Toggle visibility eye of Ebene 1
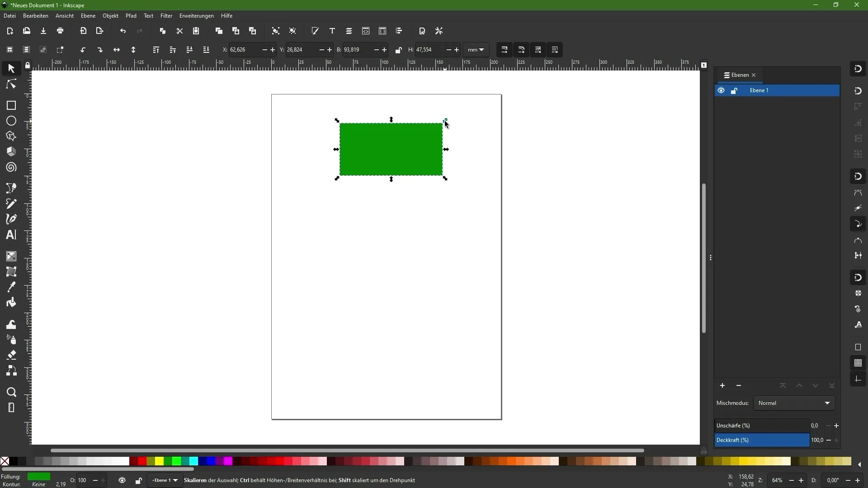This screenshot has width=868, height=488. [x=721, y=90]
